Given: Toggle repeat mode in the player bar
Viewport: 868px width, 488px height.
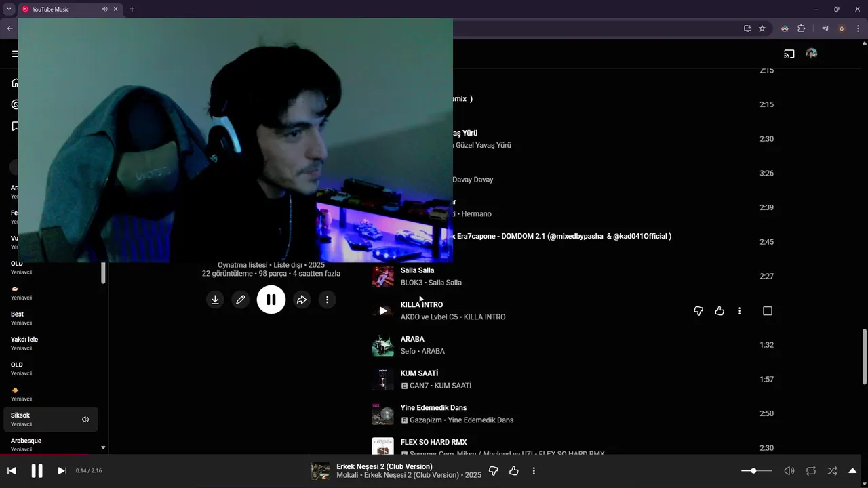Looking at the screenshot, I should point(811,471).
